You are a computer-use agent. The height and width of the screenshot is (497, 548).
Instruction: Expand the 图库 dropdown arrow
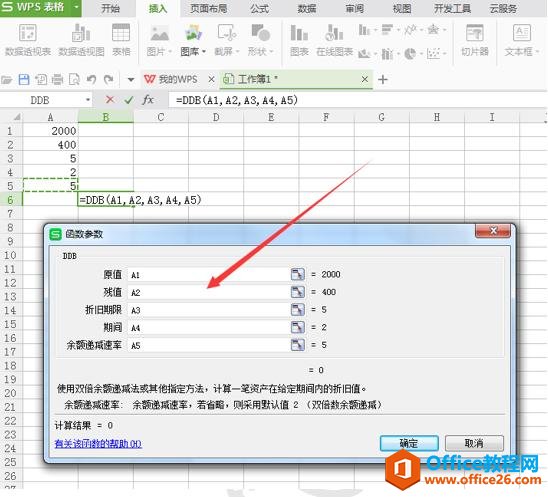click(204, 52)
